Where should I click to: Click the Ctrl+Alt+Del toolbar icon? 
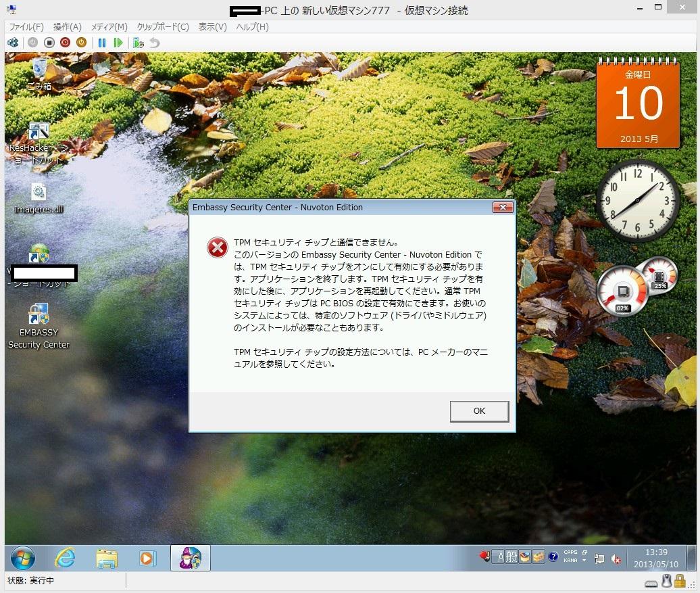[13, 43]
